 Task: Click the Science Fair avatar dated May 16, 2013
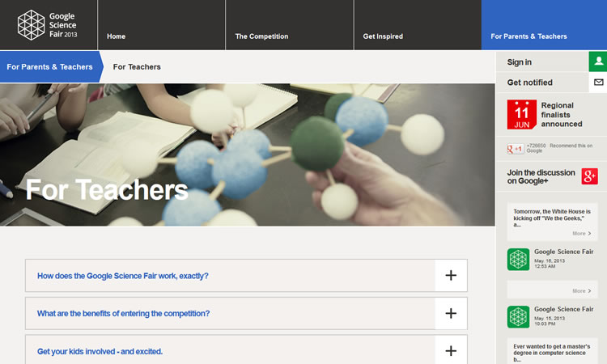coord(518,259)
